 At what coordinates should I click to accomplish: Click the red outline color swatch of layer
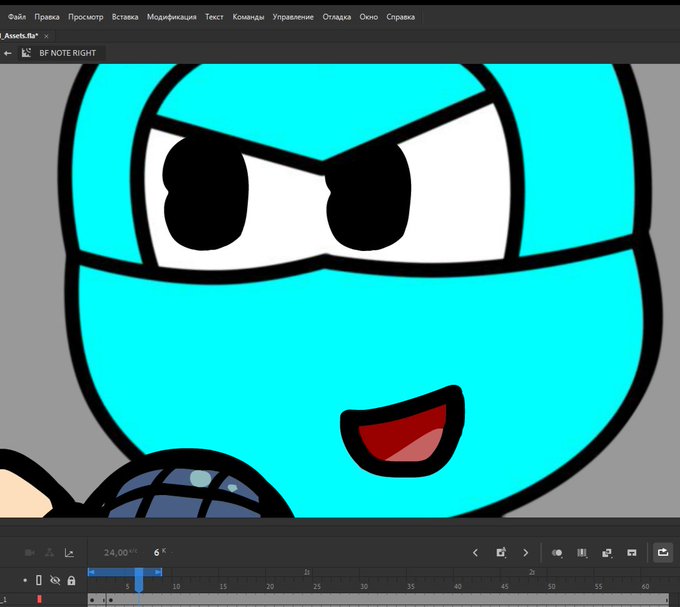39,599
